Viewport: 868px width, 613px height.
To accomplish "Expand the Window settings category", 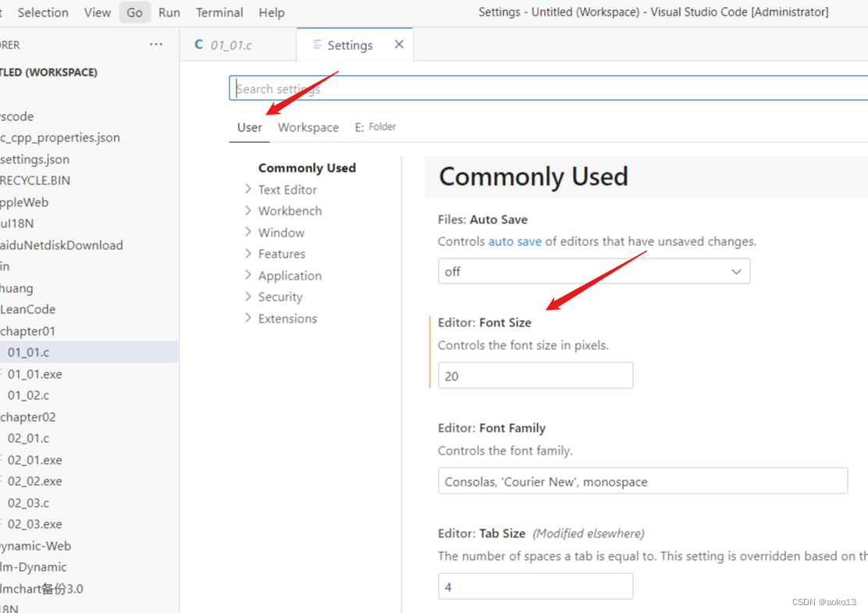I will click(x=281, y=233).
